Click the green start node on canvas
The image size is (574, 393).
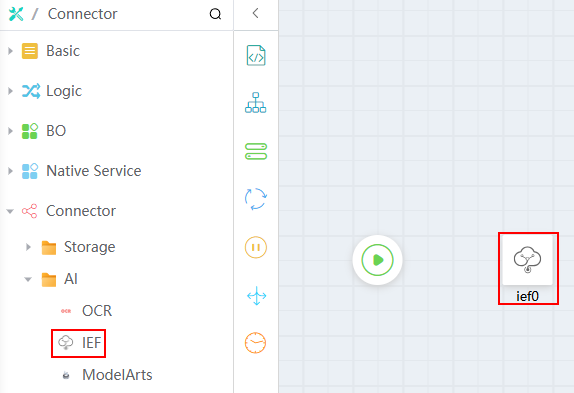click(x=377, y=260)
